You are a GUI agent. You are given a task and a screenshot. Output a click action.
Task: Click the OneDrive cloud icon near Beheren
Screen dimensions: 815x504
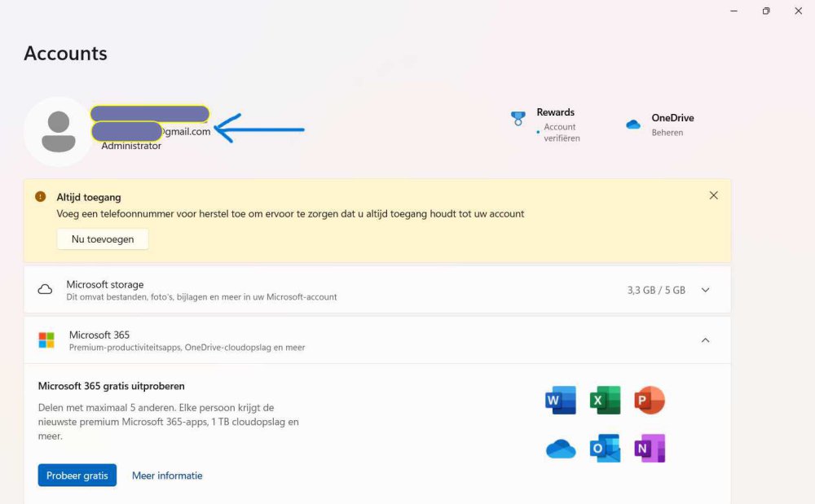click(633, 125)
